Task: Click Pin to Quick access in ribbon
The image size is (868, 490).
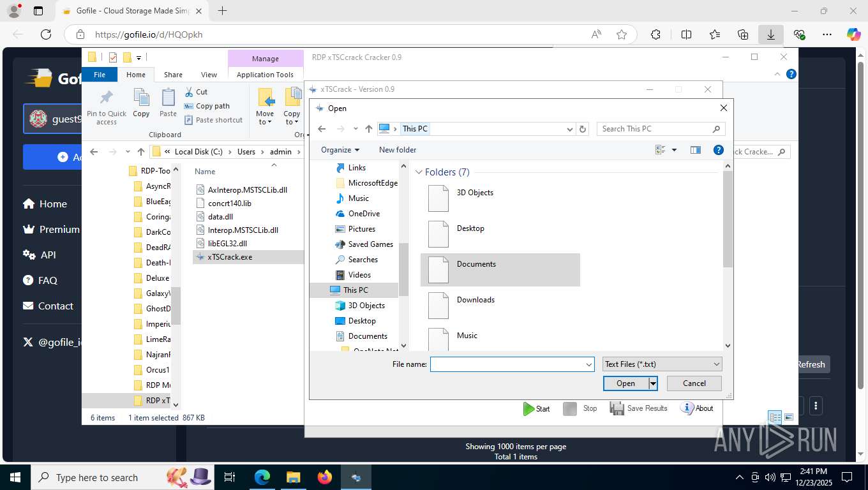Action: click(107, 106)
